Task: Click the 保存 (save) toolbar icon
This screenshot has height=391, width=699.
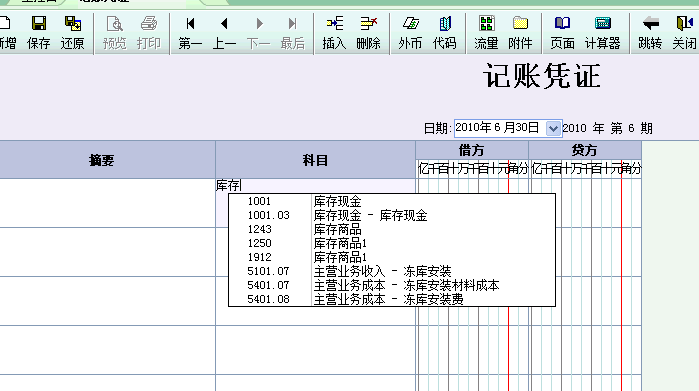Action: [38, 33]
